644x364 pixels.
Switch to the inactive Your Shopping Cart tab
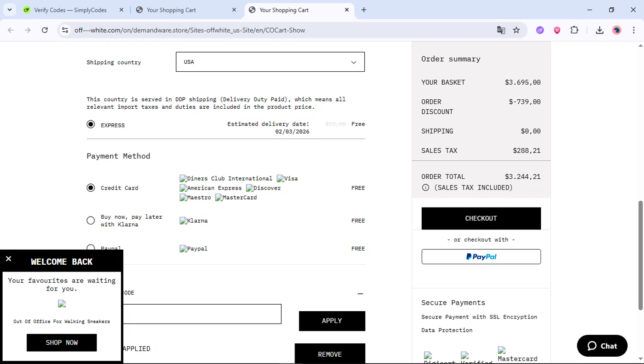171,10
